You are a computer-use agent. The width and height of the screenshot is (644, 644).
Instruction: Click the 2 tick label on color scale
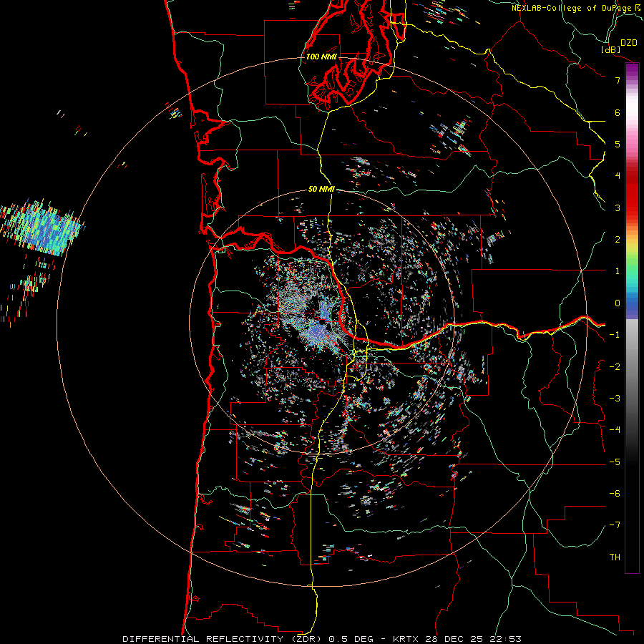[x=618, y=240]
